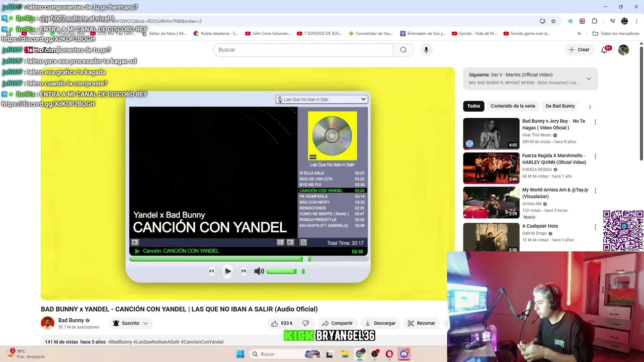Screen dimensions: 644x362
Task: Click the YouTube Buscar search field
Action: (x=303, y=50)
